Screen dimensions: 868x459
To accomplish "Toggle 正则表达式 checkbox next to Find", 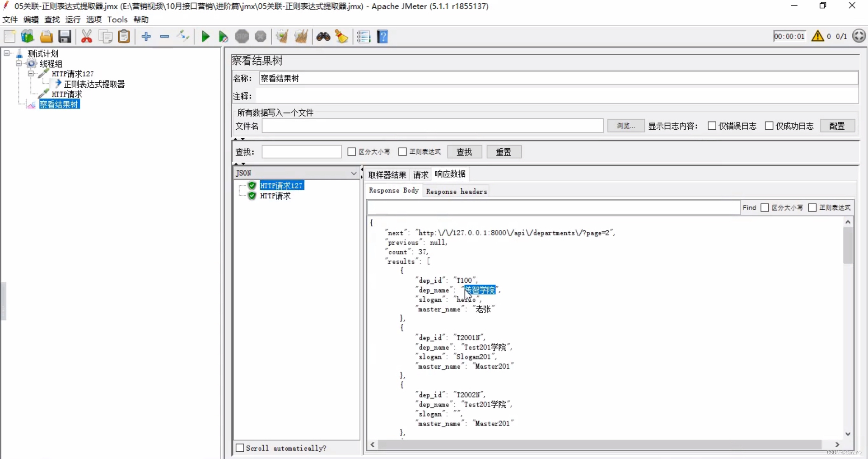I will pos(812,208).
